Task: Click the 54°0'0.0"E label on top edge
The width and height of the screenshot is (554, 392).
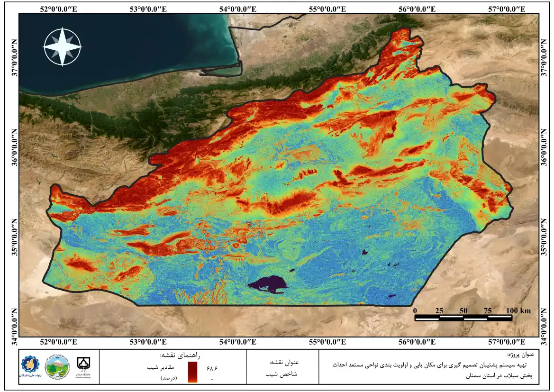Action: 238,9
